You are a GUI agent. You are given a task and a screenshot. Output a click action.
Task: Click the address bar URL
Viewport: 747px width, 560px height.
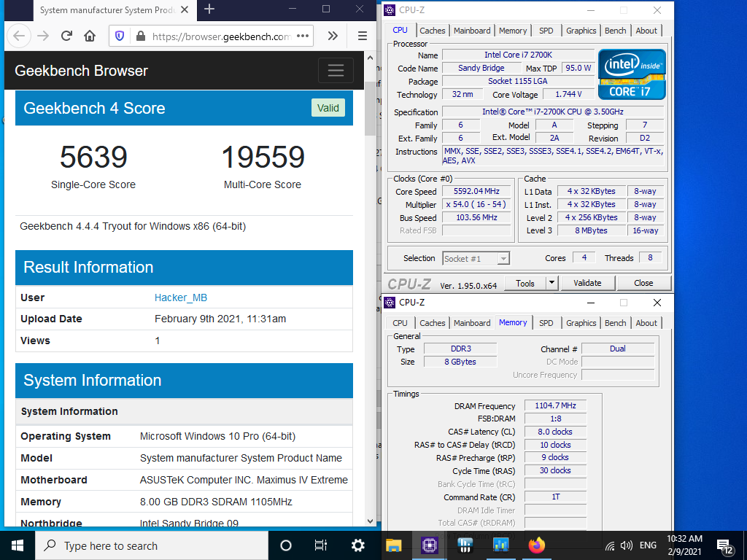222,36
